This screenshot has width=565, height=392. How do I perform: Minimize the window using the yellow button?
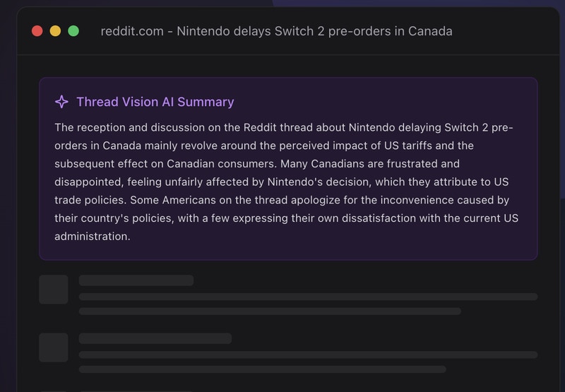55,31
